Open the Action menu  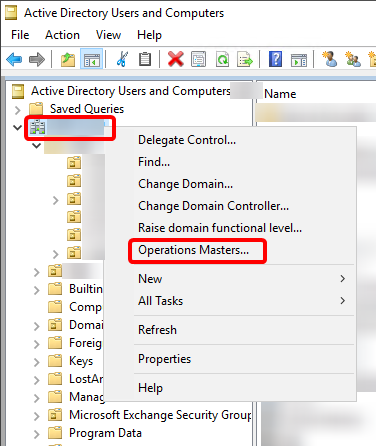coord(62,35)
